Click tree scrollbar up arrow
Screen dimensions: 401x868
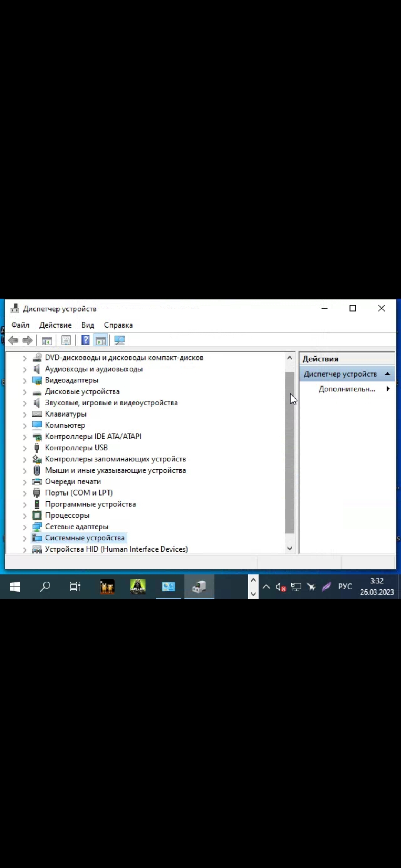pos(290,358)
